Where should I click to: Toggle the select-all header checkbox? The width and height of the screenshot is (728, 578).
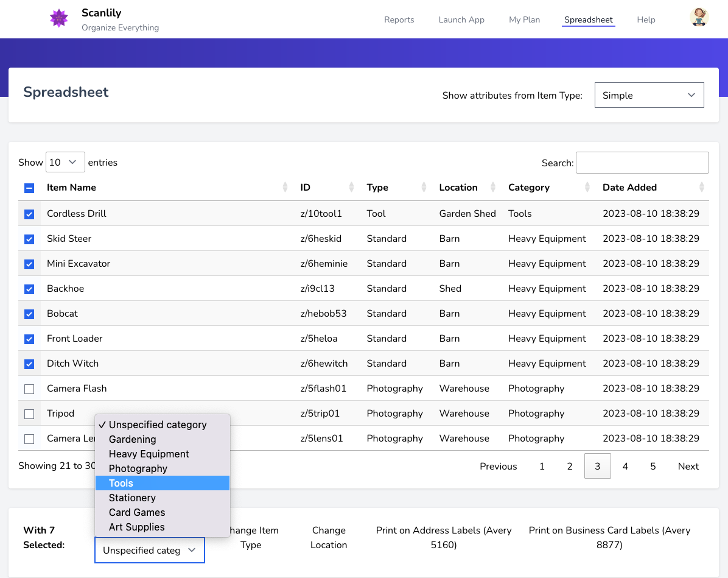click(29, 188)
